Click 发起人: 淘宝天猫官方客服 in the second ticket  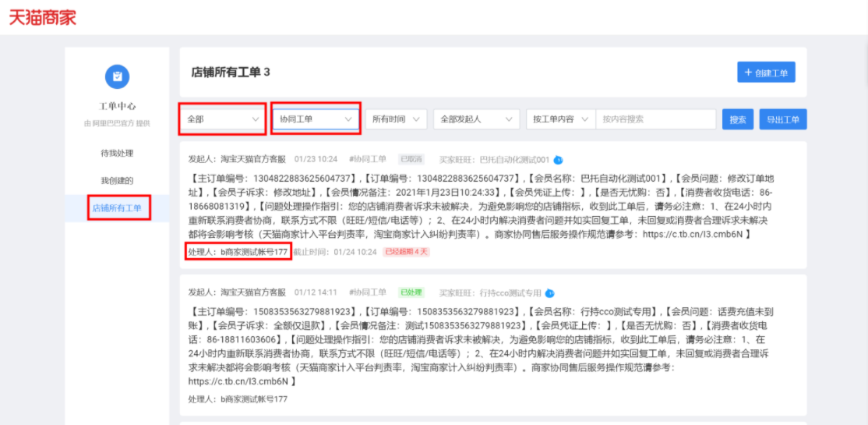point(237,292)
